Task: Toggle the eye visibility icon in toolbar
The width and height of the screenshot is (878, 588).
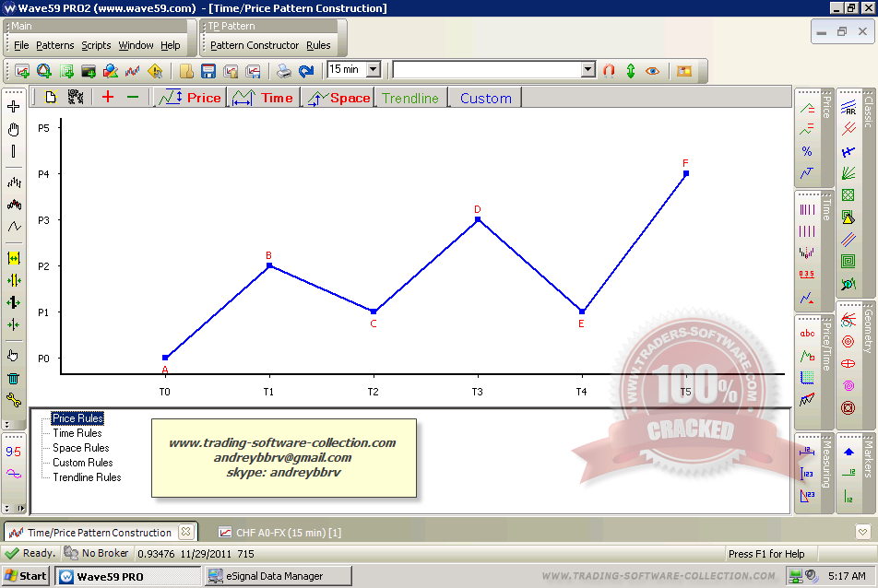Action: [x=653, y=70]
